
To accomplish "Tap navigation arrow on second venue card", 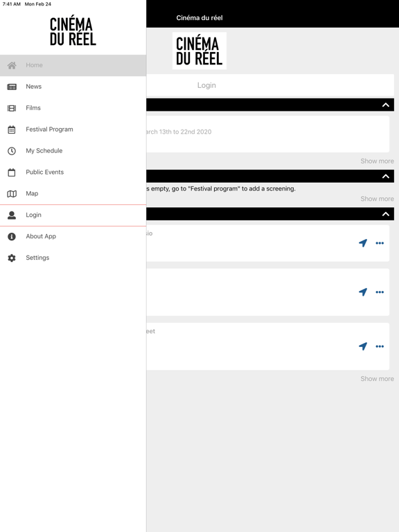I will pyautogui.click(x=363, y=292).
